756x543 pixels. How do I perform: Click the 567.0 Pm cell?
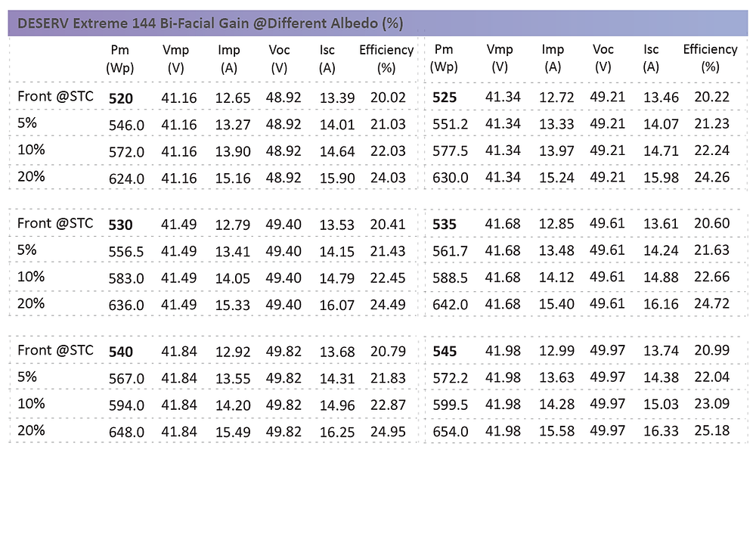[126, 379]
